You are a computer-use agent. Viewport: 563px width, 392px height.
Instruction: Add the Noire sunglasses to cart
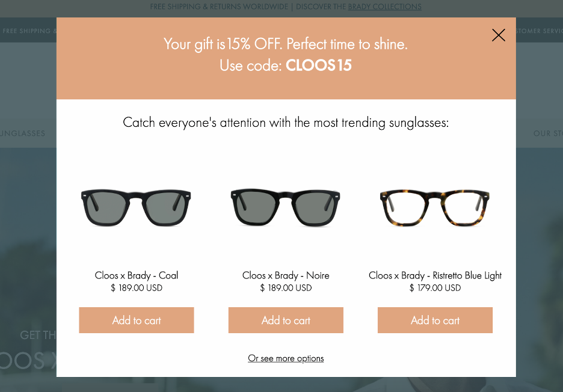click(x=285, y=320)
